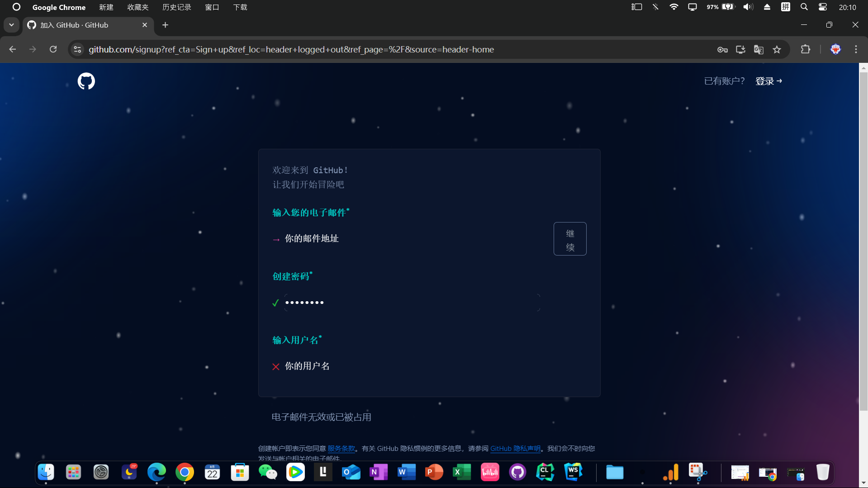
Task: Reload the GitHub signup page
Action: point(53,49)
